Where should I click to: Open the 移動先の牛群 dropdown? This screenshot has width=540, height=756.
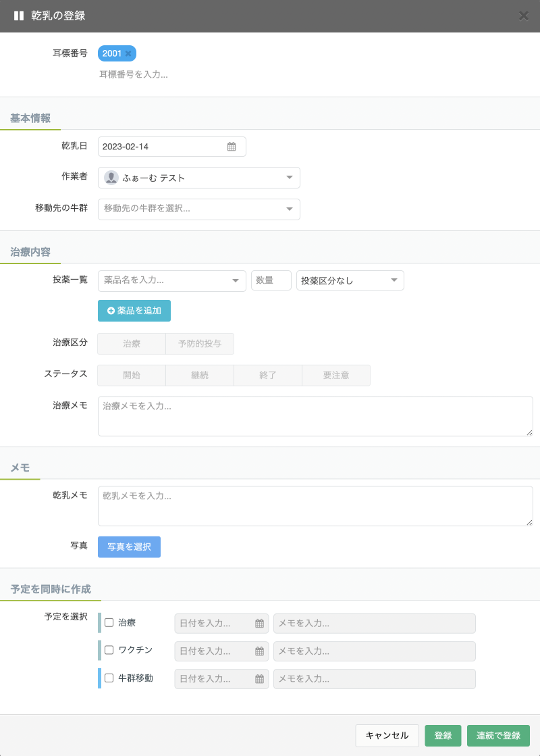pos(199,209)
